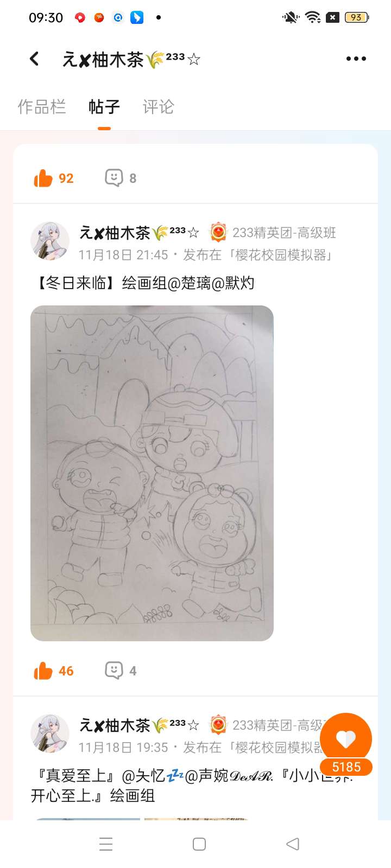Tap the Android recent apps menu button
391x868 pixels.
(106, 844)
